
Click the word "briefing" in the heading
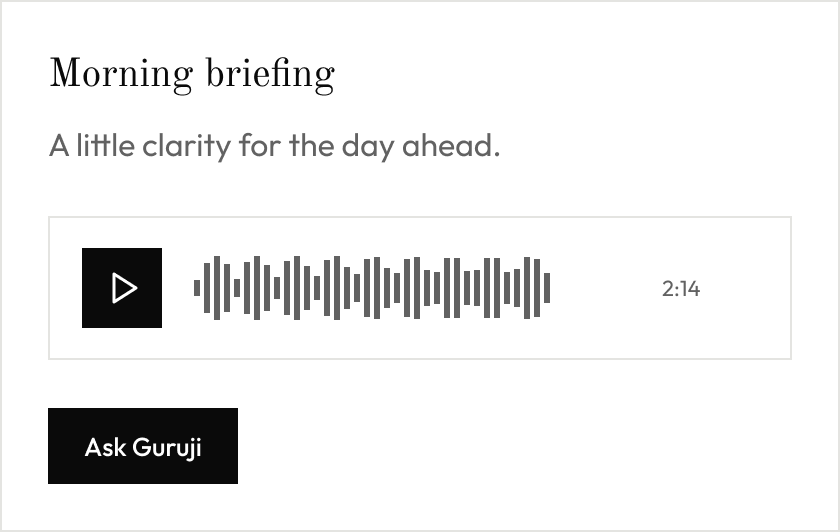tap(271, 74)
